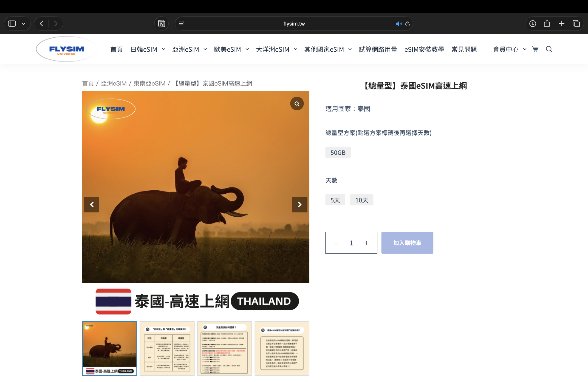Choose the 10天 duration option
Viewport: 588px width, 382px height.
point(362,200)
